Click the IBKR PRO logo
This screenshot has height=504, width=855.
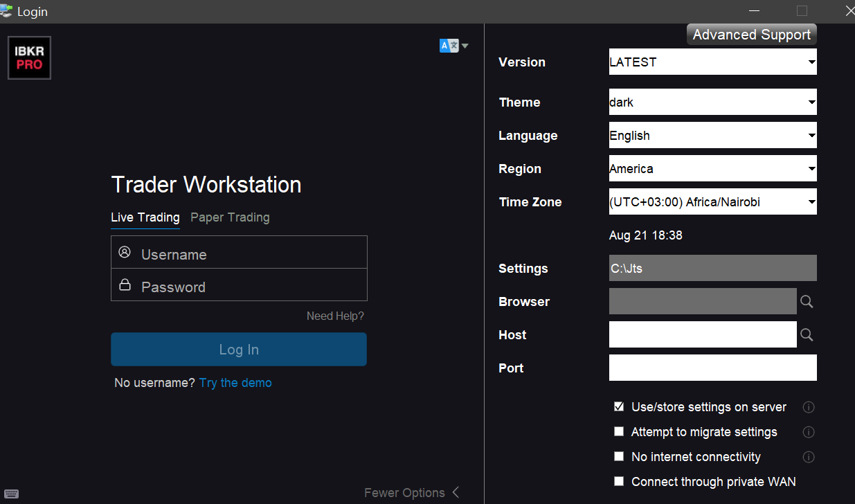pos(30,58)
